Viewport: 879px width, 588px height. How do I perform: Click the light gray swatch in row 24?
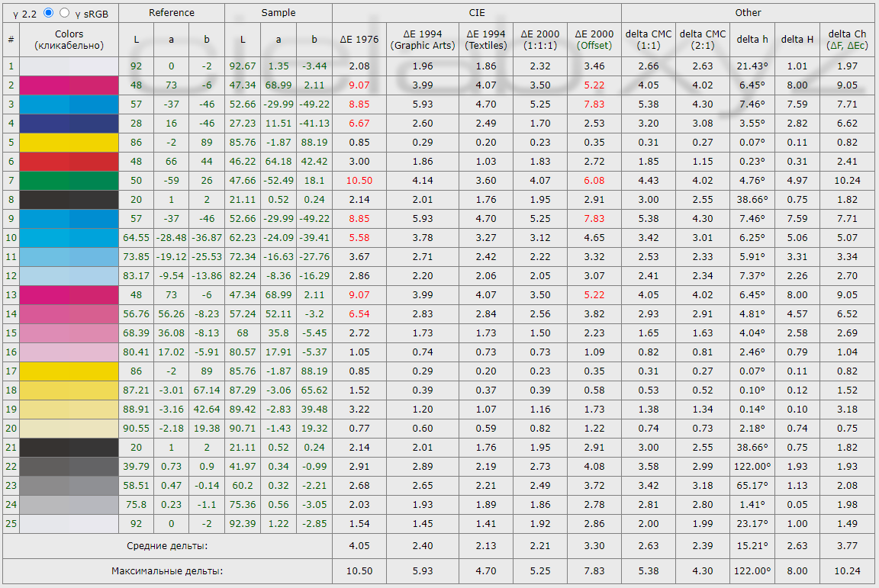point(69,504)
